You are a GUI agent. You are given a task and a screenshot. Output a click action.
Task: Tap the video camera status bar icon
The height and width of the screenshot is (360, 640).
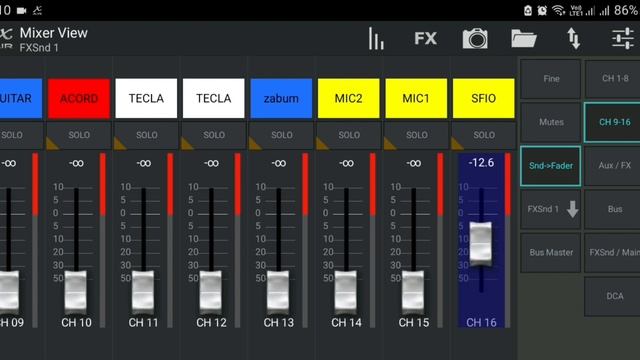[x=22, y=11]
